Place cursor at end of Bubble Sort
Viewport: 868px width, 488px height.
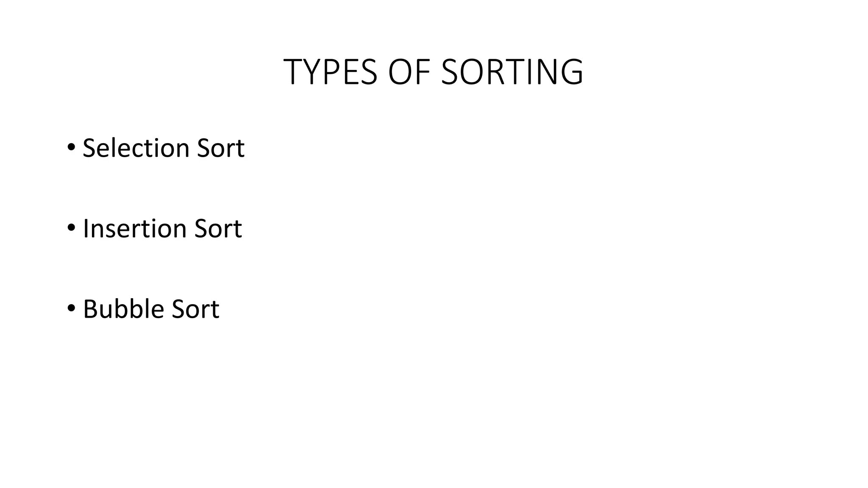pos(220,310)
